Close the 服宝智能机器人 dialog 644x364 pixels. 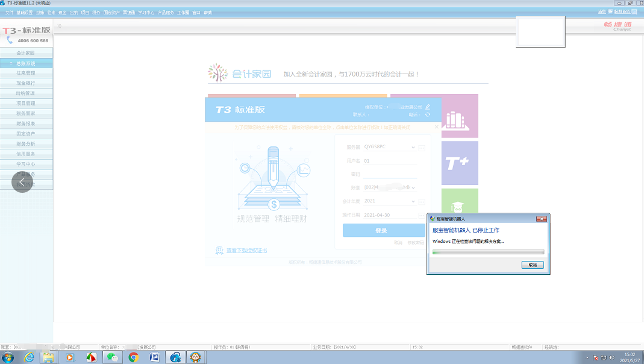542,219
